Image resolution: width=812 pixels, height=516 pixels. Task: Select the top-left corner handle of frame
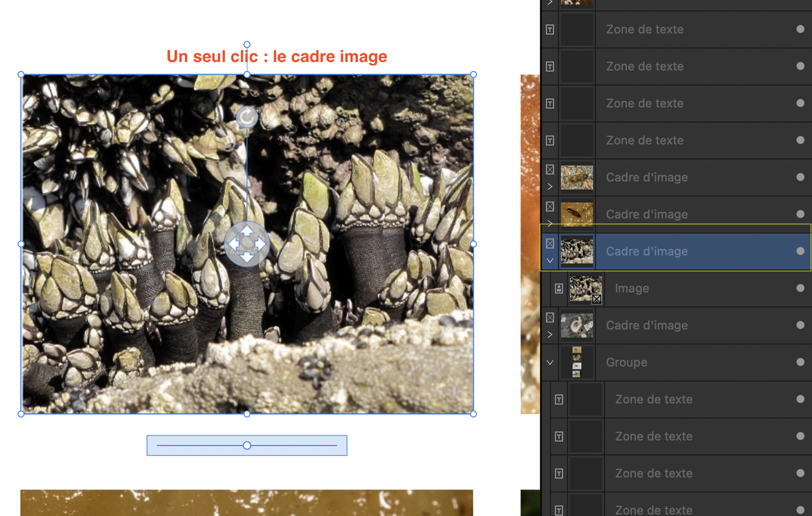click(x=21, y=75)
